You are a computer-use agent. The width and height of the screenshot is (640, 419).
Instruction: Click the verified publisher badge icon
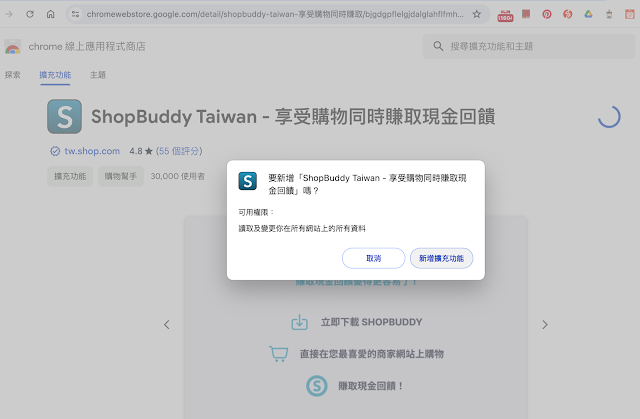point(55,151)
